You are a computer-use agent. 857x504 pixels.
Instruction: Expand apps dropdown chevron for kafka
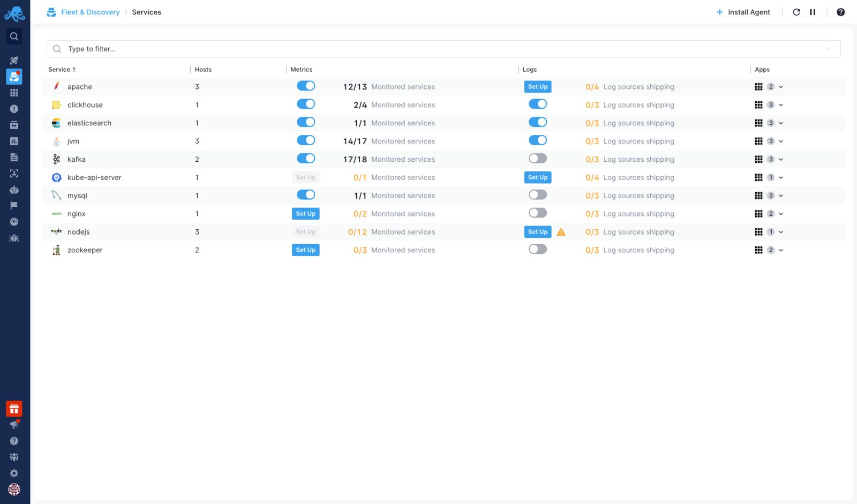coord(781,160)
